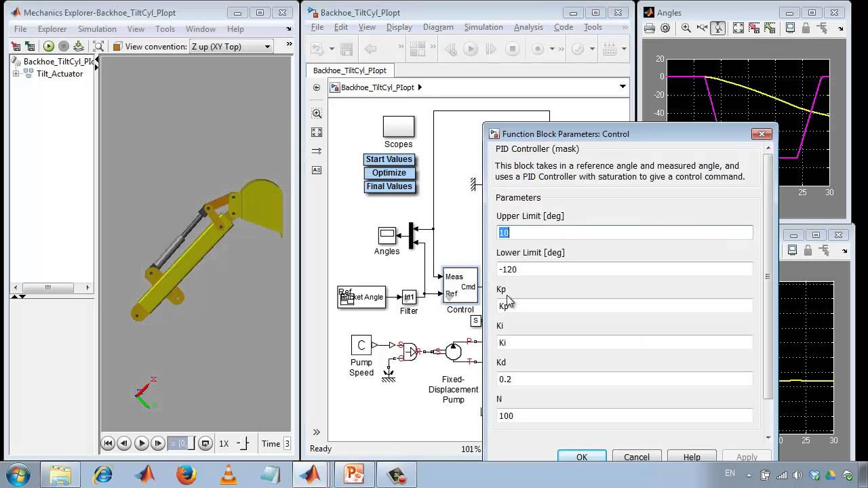Click OK in the Function Block Parameters dialog
Image resolution: width=868 pixels, height=488 pixels.
tap(582, 457)
